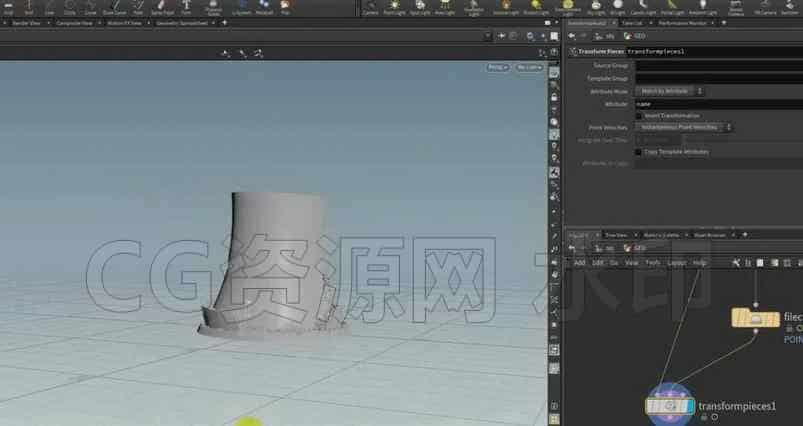Add a Caustic Light from the shelf

(643, 7)
